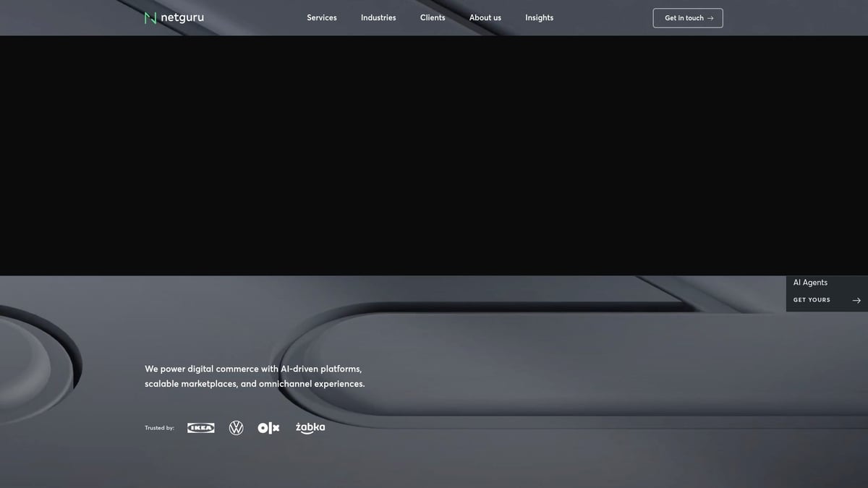Click the AI Agents label
868x488 pixels.
click(810, 283)
